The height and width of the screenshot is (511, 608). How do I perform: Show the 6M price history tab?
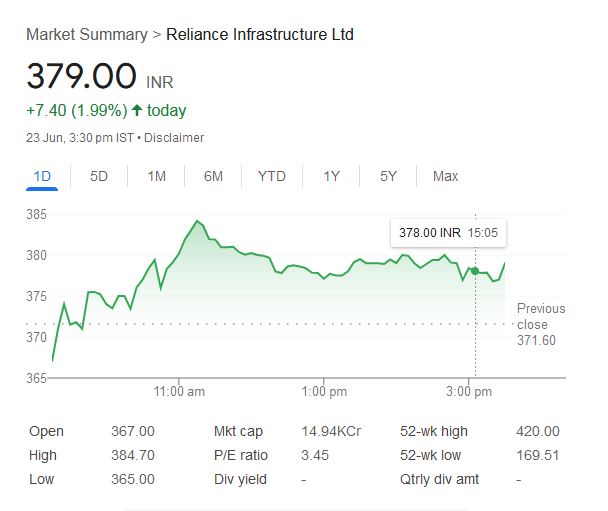coord(213,176)
